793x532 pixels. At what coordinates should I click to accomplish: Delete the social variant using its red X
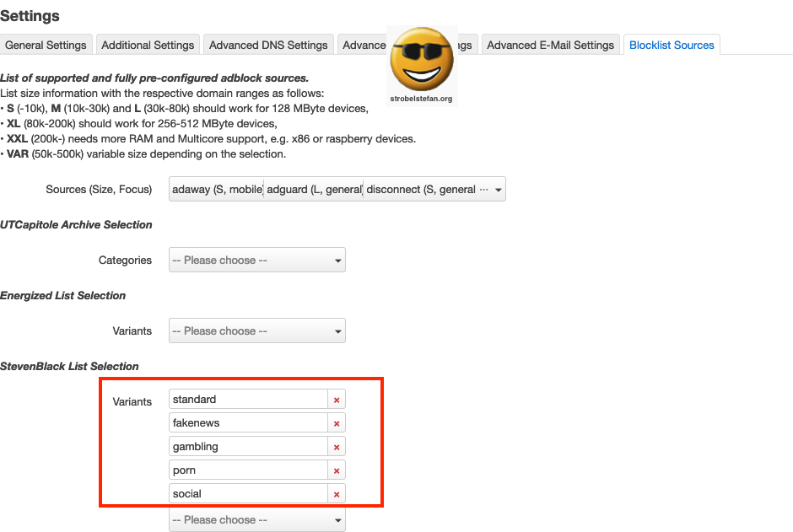[x=337, y=494]
